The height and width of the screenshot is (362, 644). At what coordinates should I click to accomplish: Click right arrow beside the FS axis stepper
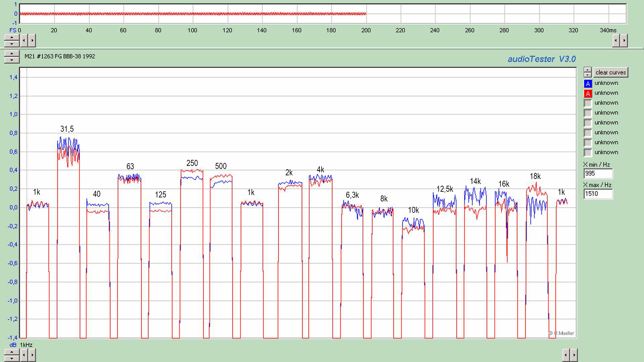(x=32, y=41)
